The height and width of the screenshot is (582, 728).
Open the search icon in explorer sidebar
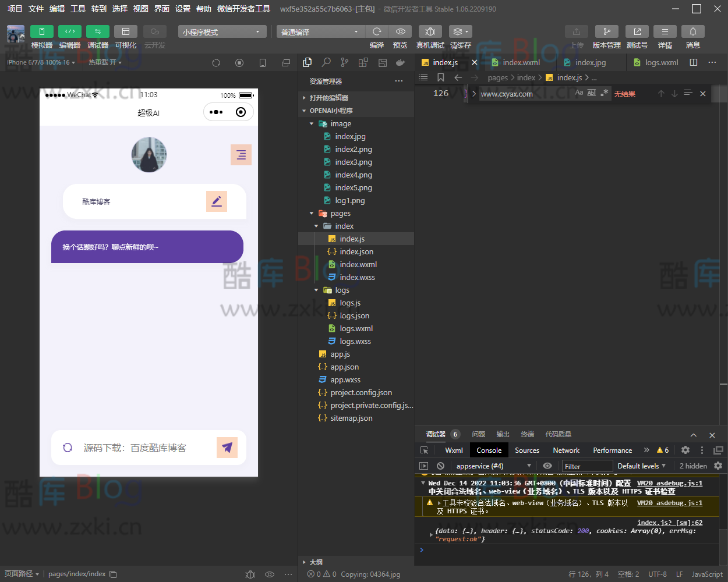(x=326, y=62)
